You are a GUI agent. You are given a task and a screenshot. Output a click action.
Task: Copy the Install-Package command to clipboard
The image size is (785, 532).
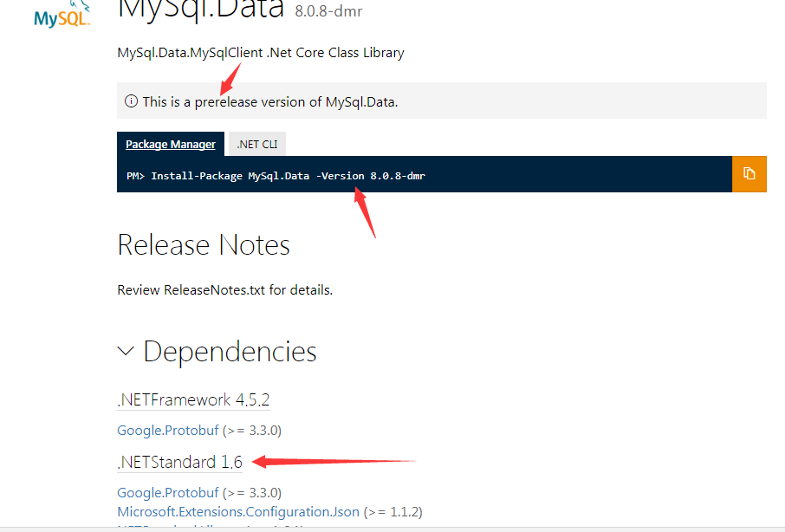click(x=749, y=173)
